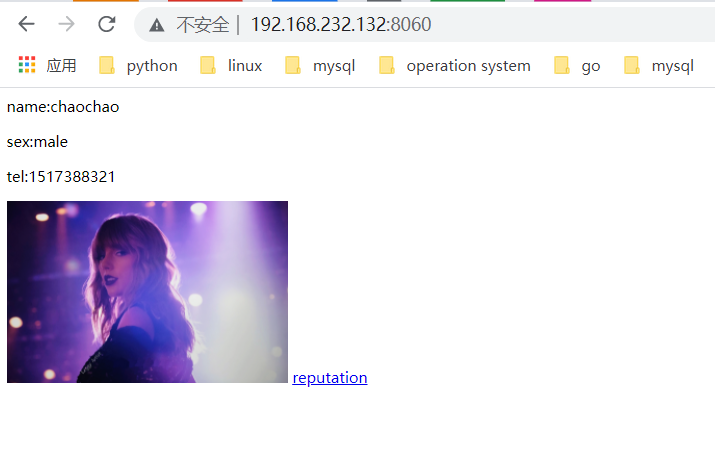Open the not-secure warning triangle icon
Screen dimensions: 715x460
pyautogui.click(x=157, y=25)
